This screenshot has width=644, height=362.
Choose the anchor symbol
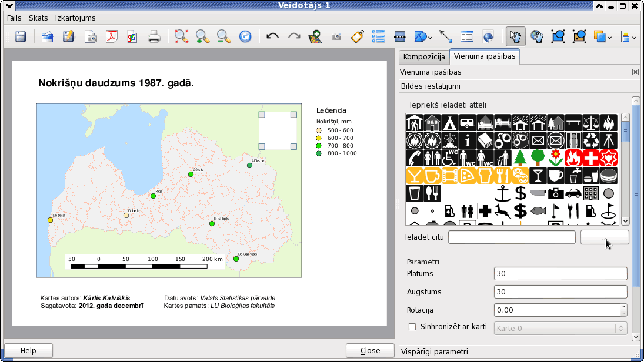pos(503,193)
